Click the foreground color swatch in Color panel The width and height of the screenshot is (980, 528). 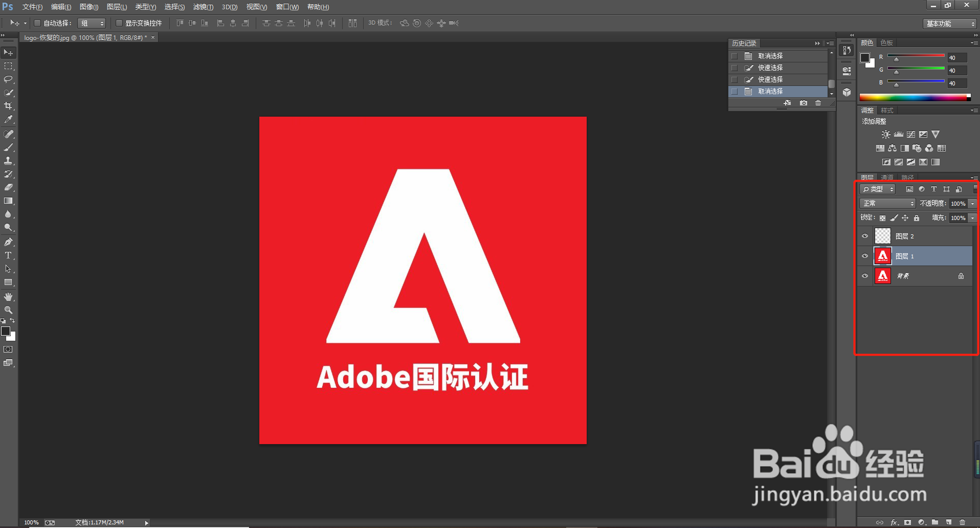coord(865,58)
